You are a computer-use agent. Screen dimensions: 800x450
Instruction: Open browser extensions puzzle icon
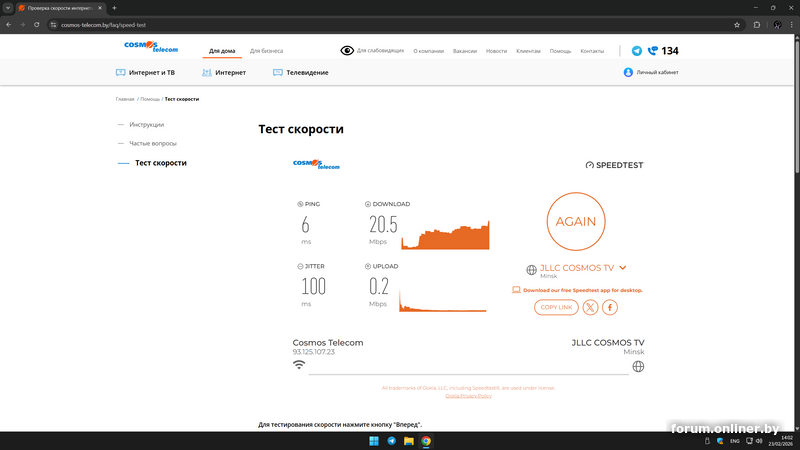pos(757,24)
